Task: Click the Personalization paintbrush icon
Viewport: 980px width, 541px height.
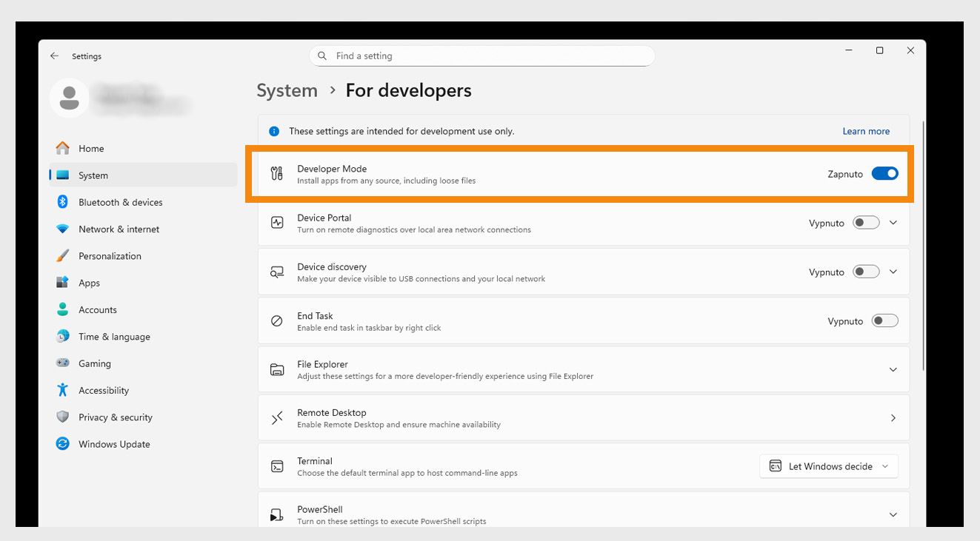Action: [63, 256]
